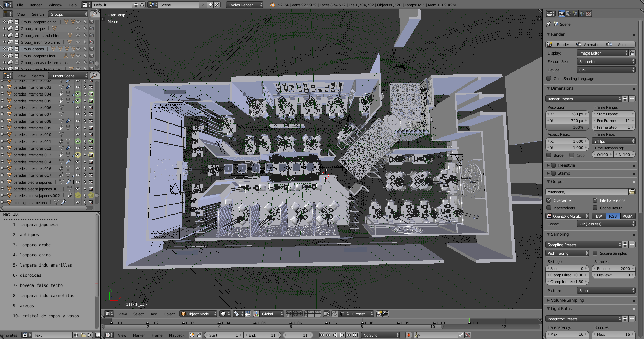Open the Select menu in viewport header
Screen dimensions: 644x339
tap(138, 314)
